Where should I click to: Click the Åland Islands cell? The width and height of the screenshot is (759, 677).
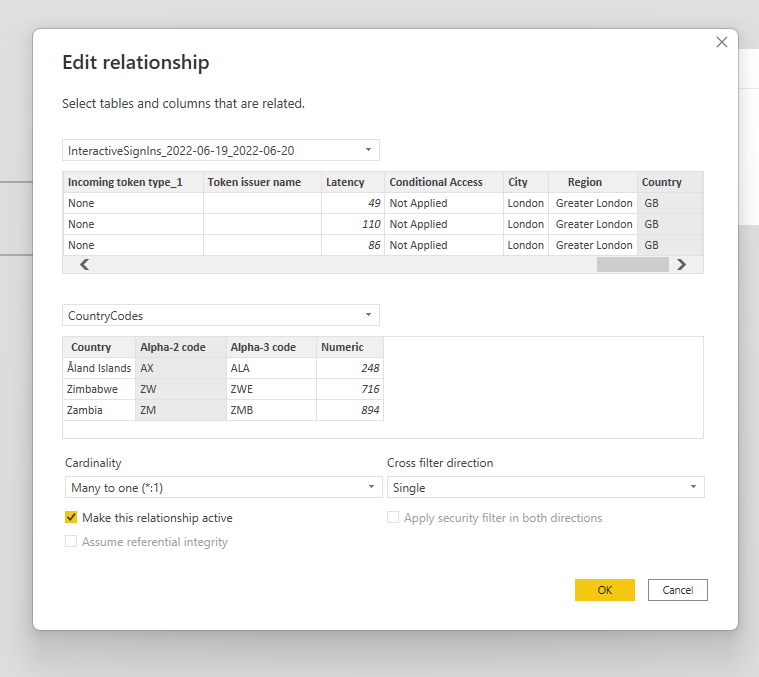point(99,368)
